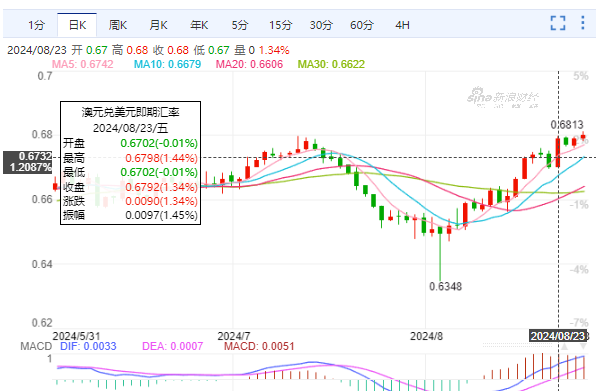Image resolution: width=596 pixels, height=391 pixels.
Task: Select the 60分 interval tab
Action: (x=361, y=25)
